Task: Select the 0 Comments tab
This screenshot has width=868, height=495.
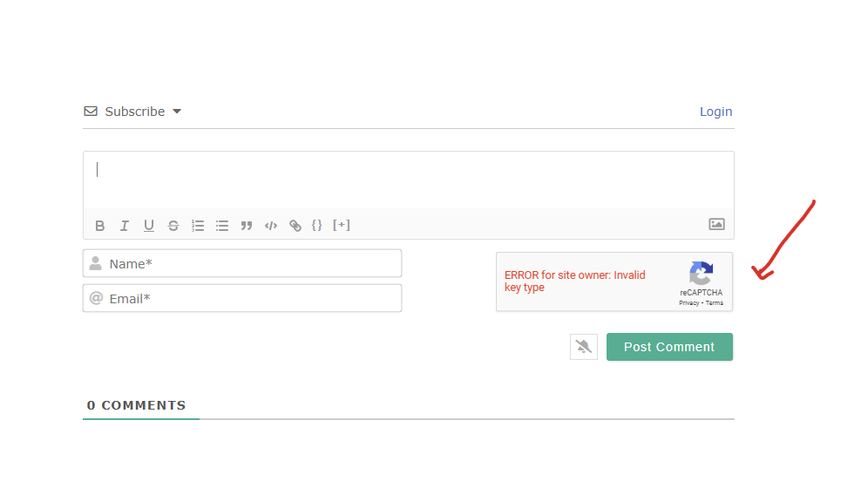Action: coord(137,405)
